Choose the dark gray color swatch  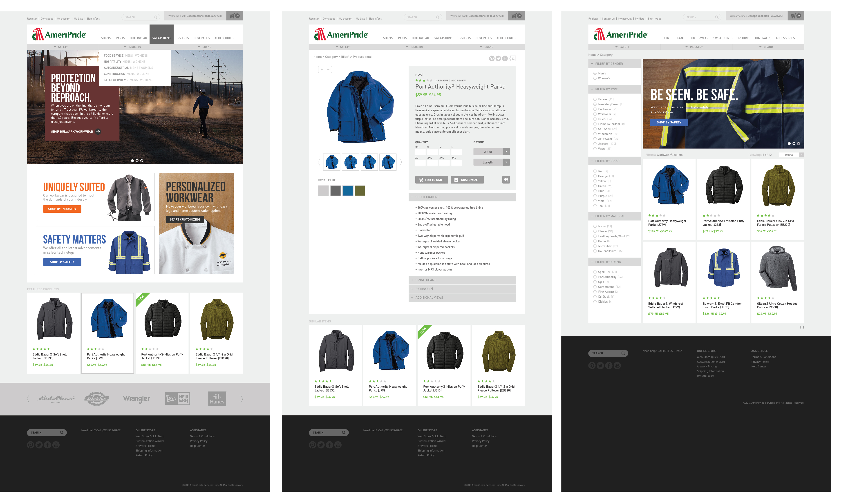(336, 191)
